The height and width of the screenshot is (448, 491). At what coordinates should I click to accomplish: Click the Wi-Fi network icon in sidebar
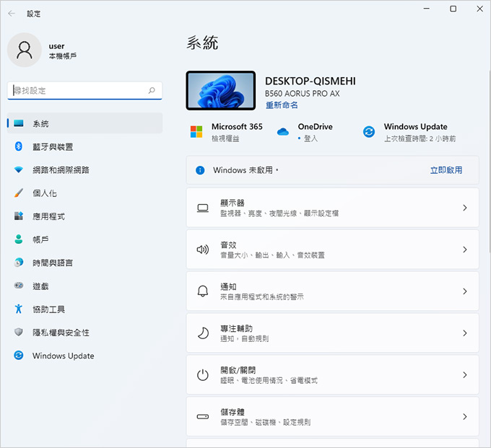click(x=19, y=170)
